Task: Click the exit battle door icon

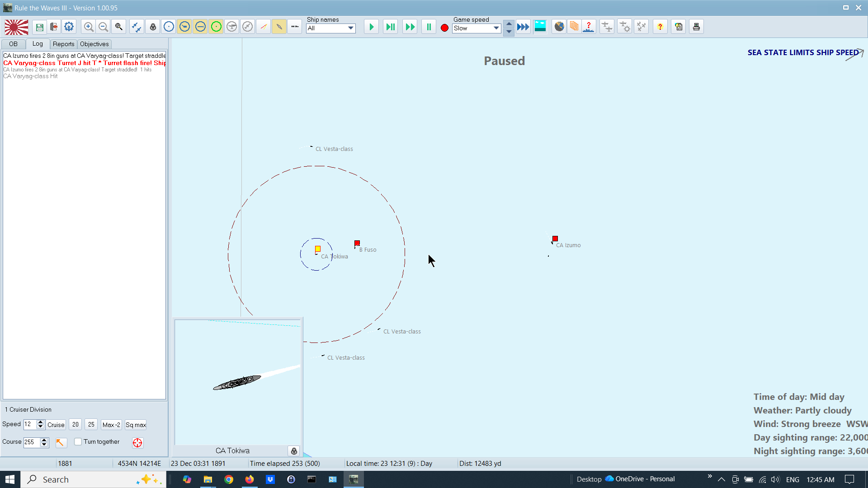Action: [54, 27]
